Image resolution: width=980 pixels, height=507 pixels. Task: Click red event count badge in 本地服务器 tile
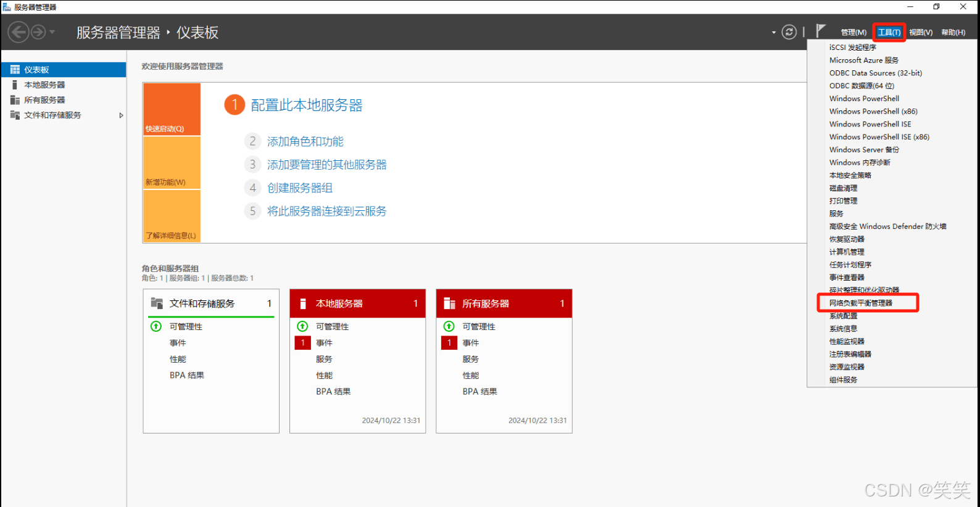pos(302,343)
